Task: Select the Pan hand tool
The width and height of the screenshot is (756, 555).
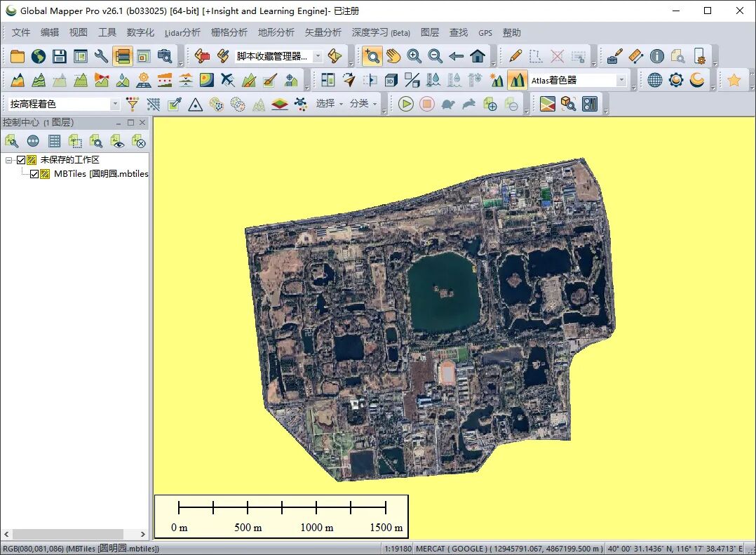Action: (393, 56)
